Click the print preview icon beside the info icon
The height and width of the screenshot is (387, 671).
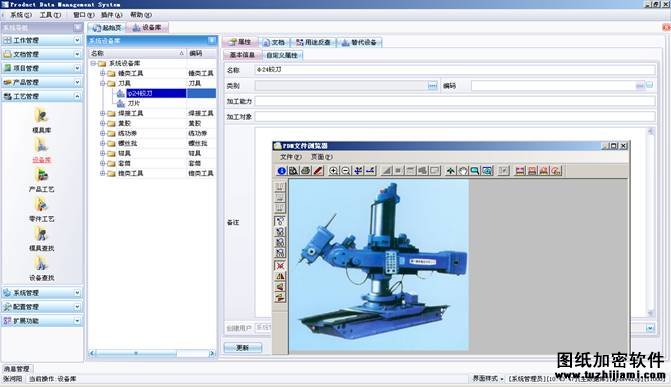coord(294,171)
